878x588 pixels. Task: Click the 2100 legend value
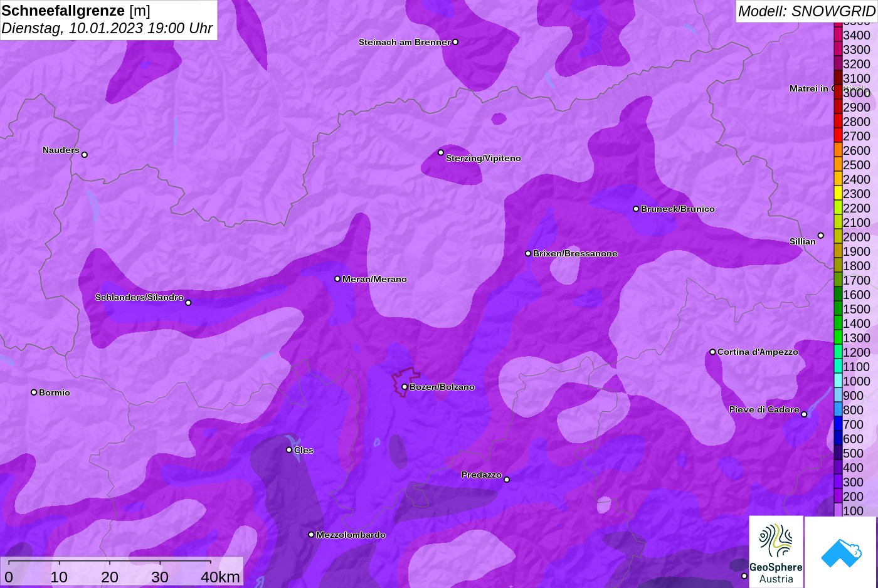(x=857, y=223)
